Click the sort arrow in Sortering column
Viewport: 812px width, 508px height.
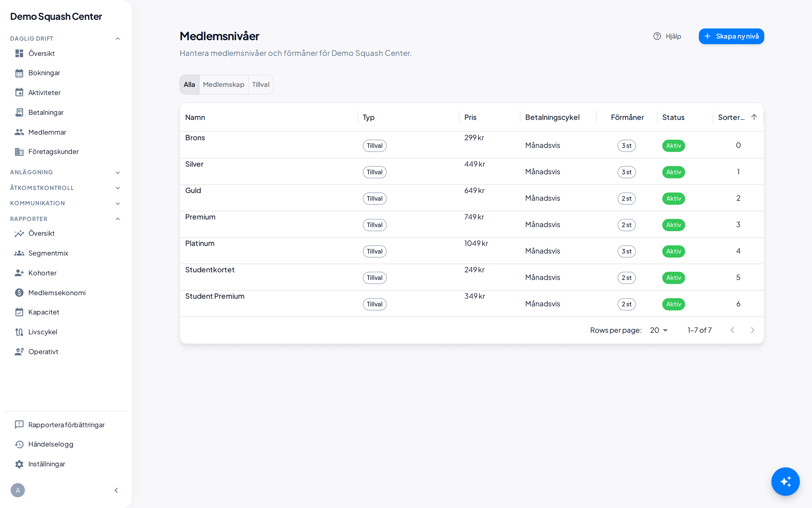pos(754,117)
